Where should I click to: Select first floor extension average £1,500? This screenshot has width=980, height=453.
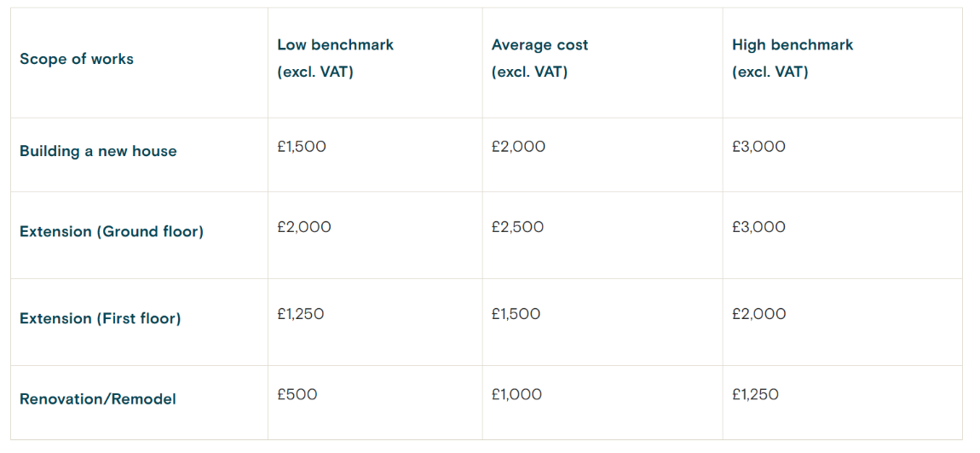[516, 314]
